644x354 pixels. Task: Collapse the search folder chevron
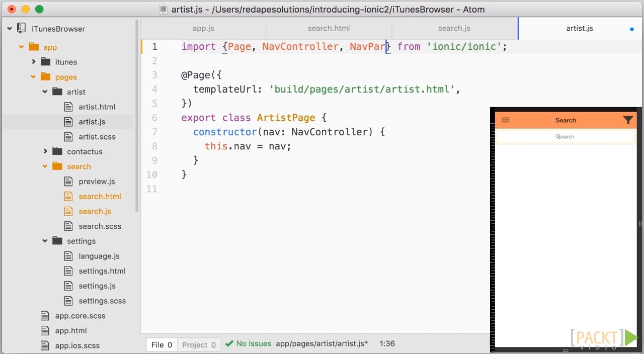45,166
